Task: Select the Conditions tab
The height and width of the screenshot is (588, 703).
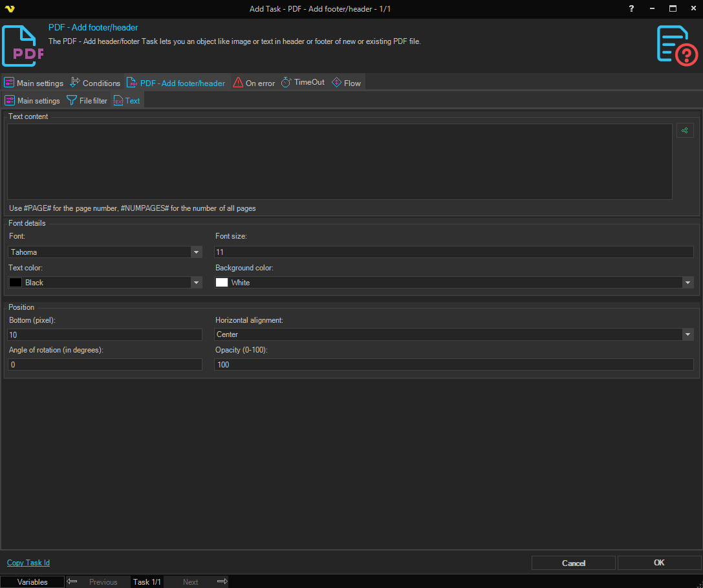Action: click(x=95, y=83)
